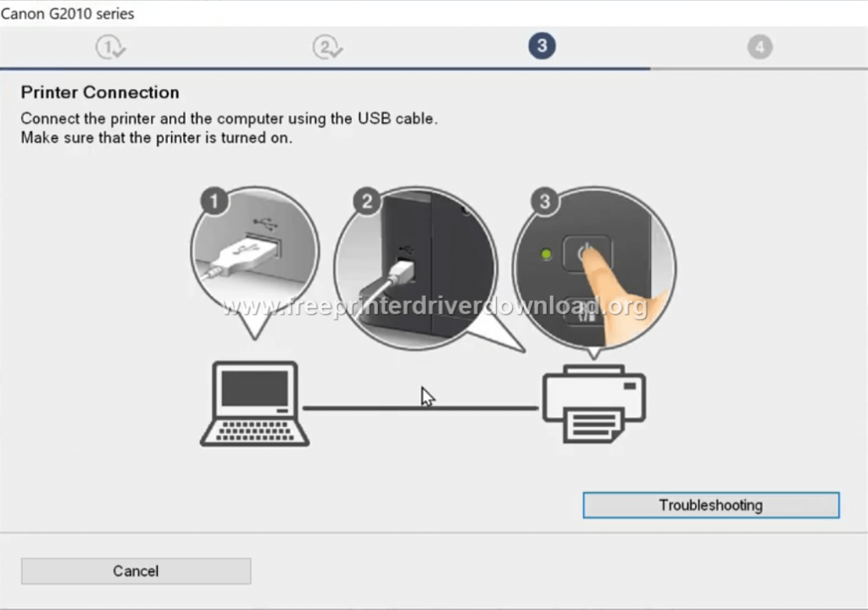The height and width of the screenshot is (610, 868).
Task: Cancel the printer setup
Action: pyautogui.click(x=136, y=571)
